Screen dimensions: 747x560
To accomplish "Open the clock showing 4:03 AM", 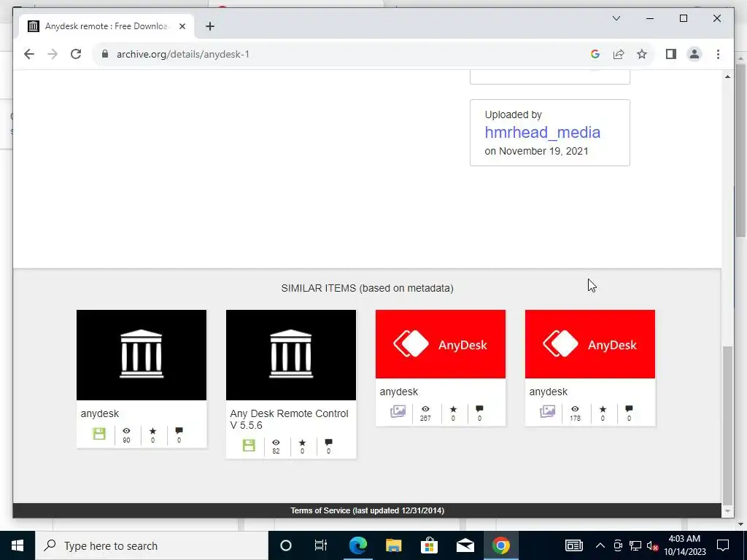I will 684,545.
